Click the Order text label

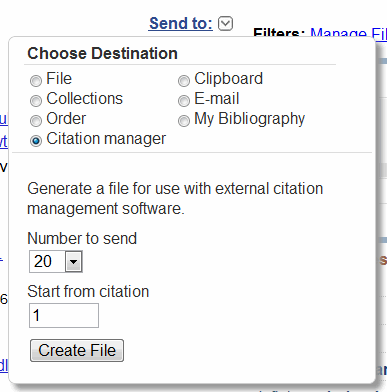coord(66,119)
